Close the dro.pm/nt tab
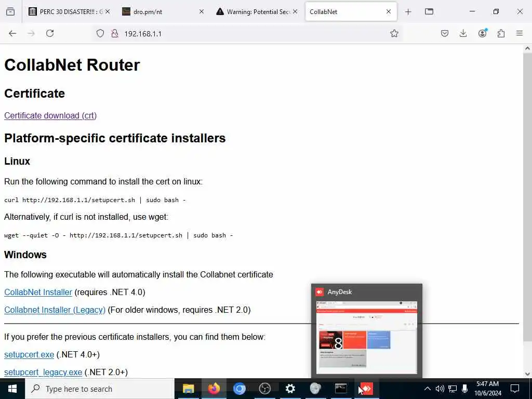The width and height of the screenshot is (532, 399). click(201, 11)
